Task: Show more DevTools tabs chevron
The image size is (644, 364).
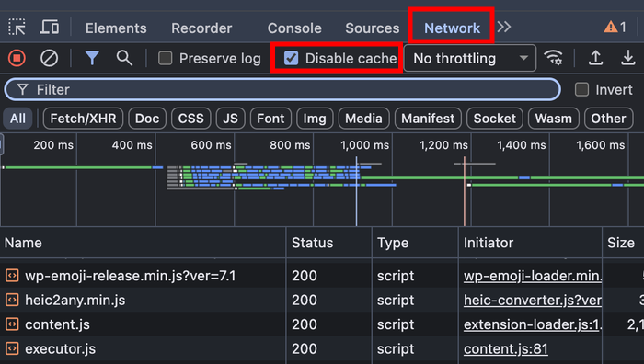Action: click(x=504, y=27)
